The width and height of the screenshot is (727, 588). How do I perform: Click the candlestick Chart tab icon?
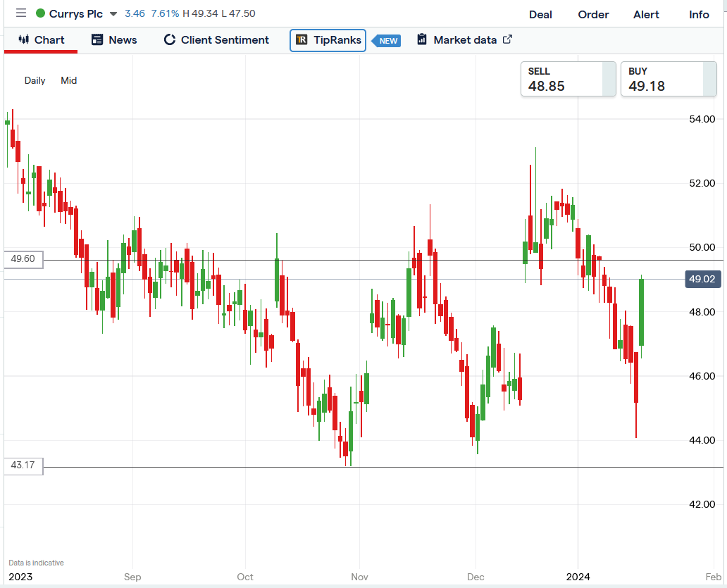tap(24, 39)
